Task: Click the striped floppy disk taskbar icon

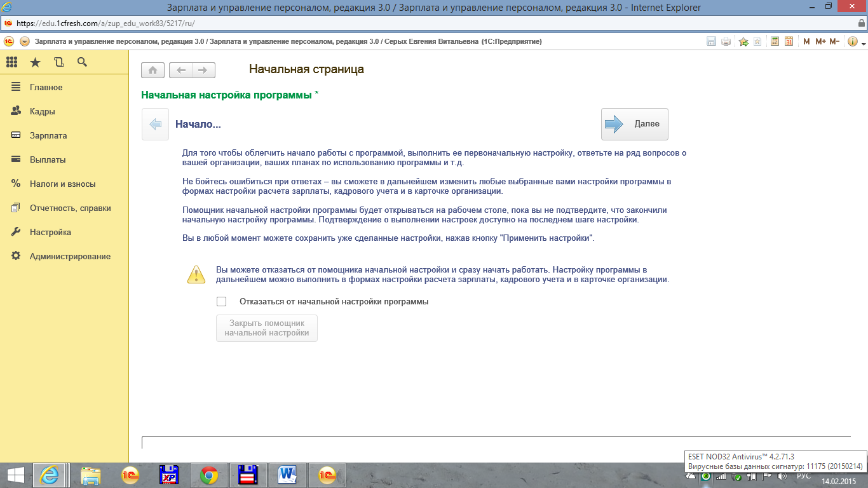Action: [248, 475]
